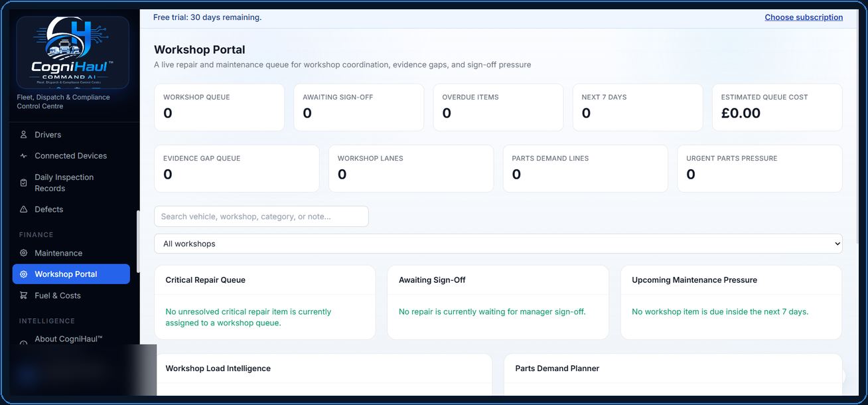868x405 pixels.
Task: Click the Drivers person icon in sidebar
Action: pos(24,135)
